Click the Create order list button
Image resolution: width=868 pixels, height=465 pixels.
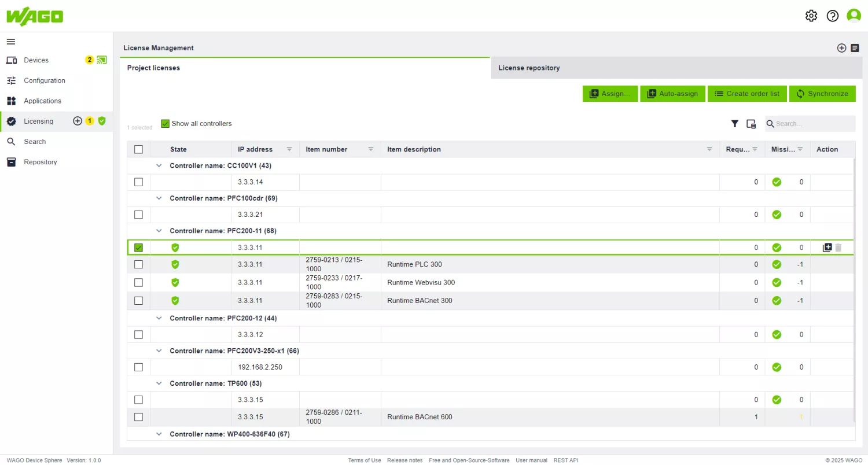click(x=747, y=94)
